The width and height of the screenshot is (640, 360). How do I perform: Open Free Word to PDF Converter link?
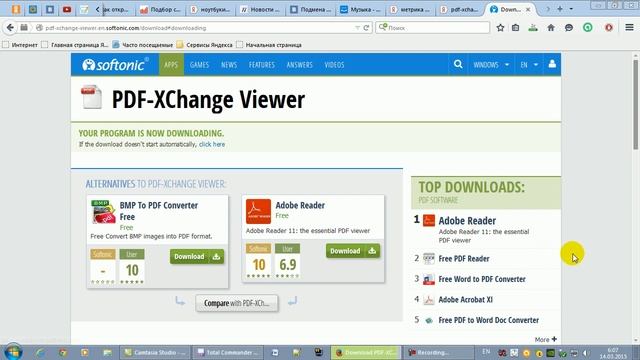coord(482,279)
